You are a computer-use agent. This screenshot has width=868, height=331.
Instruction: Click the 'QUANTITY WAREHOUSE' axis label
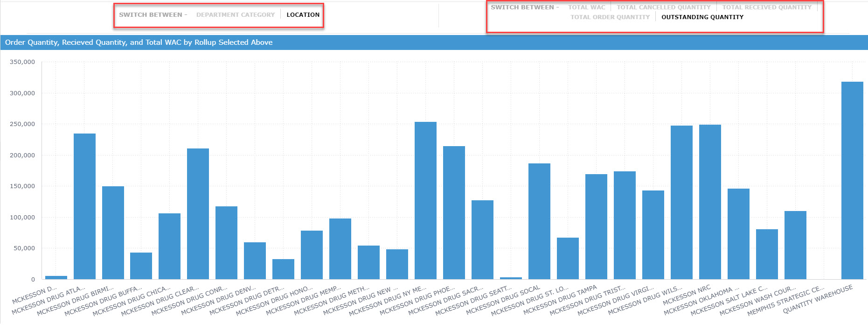coord(818,299)
